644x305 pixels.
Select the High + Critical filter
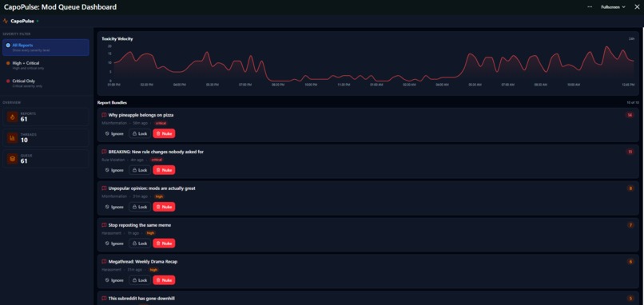pos(46,65)
